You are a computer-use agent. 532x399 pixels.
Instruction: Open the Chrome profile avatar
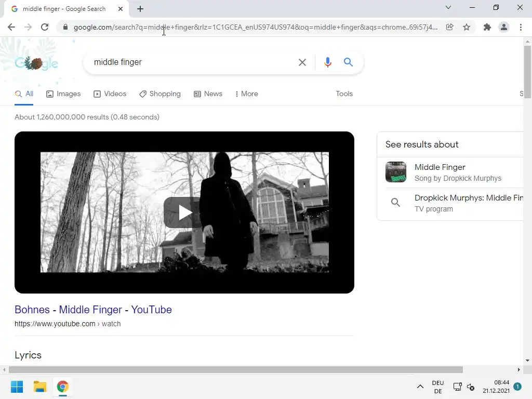[504, 27]
